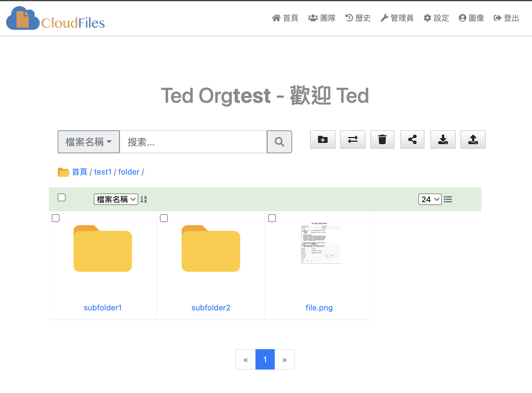Go to previous page with «
The width and height of the screenshot is (532, 393).
point(246,359)
